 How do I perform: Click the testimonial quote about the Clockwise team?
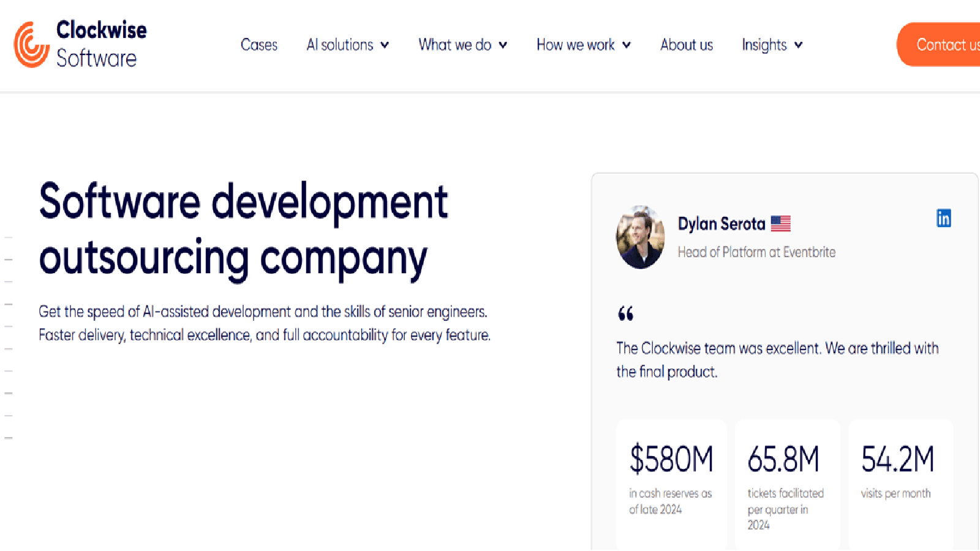(x=777, y=359)
